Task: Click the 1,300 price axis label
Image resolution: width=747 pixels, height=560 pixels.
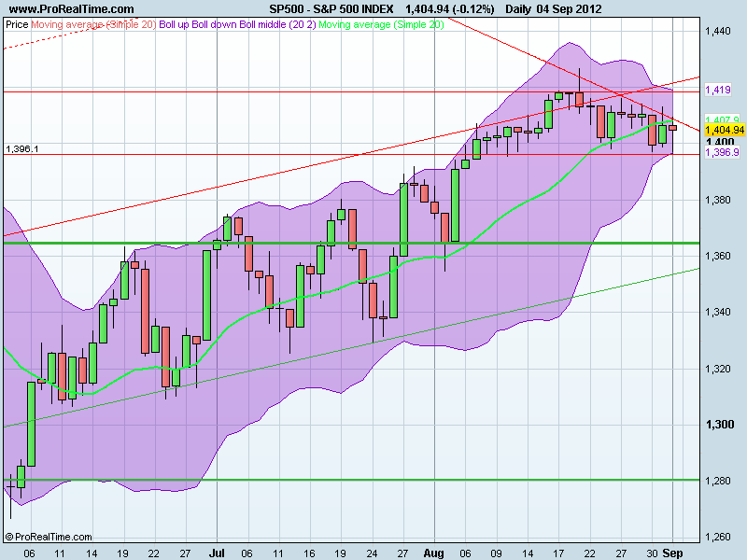Action: tap(719, 425)
